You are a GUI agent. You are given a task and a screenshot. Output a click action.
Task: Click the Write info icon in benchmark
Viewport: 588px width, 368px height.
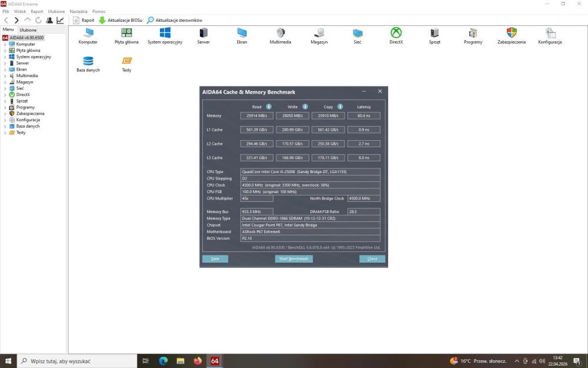(x=305, y=107)
